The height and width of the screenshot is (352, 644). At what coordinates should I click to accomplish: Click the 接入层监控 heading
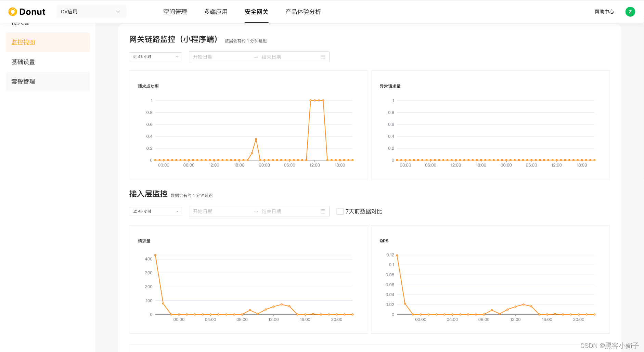(x=148, y=194)
